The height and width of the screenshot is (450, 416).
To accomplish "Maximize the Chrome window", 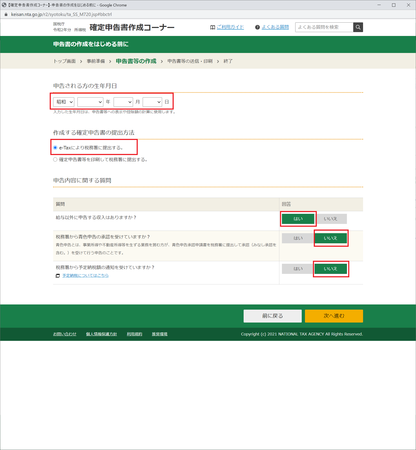I will pyautogui.click(x=394, y=5).
